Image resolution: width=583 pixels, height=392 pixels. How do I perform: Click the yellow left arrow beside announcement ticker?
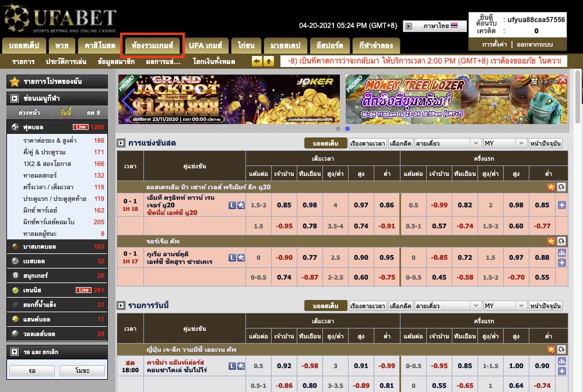point(257,61)
